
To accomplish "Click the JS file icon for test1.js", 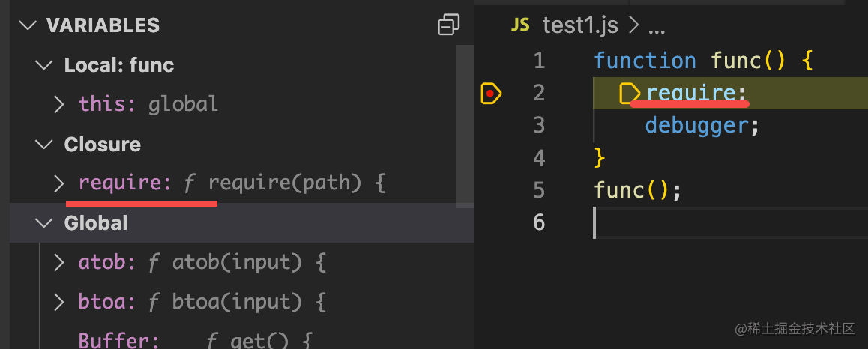I will click(x=519, y=25).
